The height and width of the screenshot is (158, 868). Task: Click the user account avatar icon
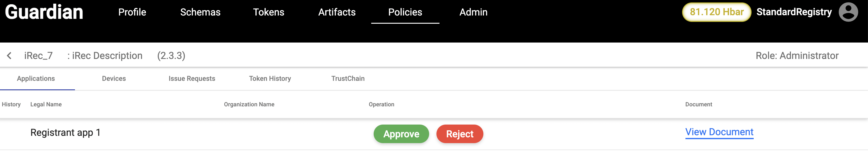coord(848,12)
